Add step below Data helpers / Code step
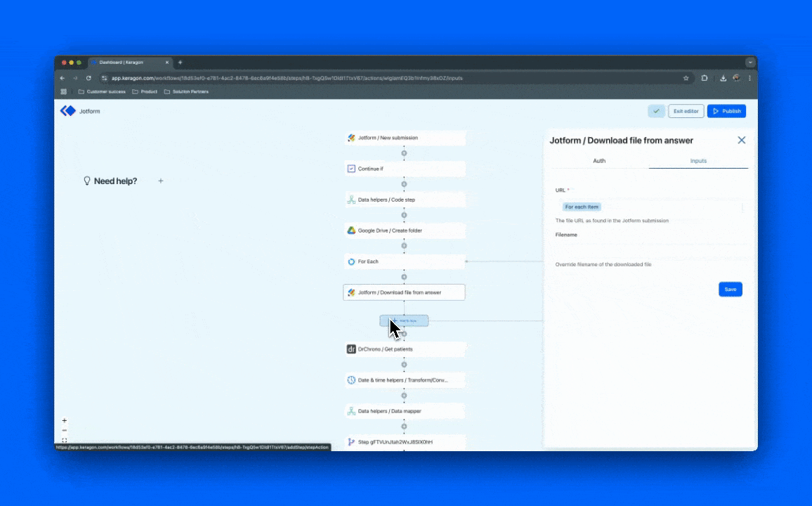812x506 pixels. pos(404,215)
